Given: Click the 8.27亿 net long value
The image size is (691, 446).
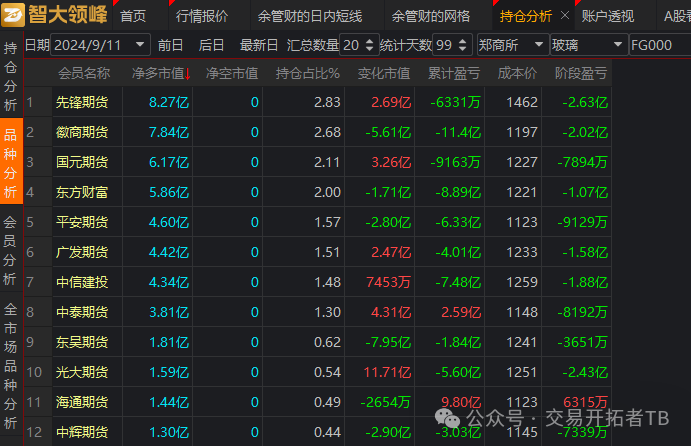Looking at the screenshot, I should click(169, 102).
